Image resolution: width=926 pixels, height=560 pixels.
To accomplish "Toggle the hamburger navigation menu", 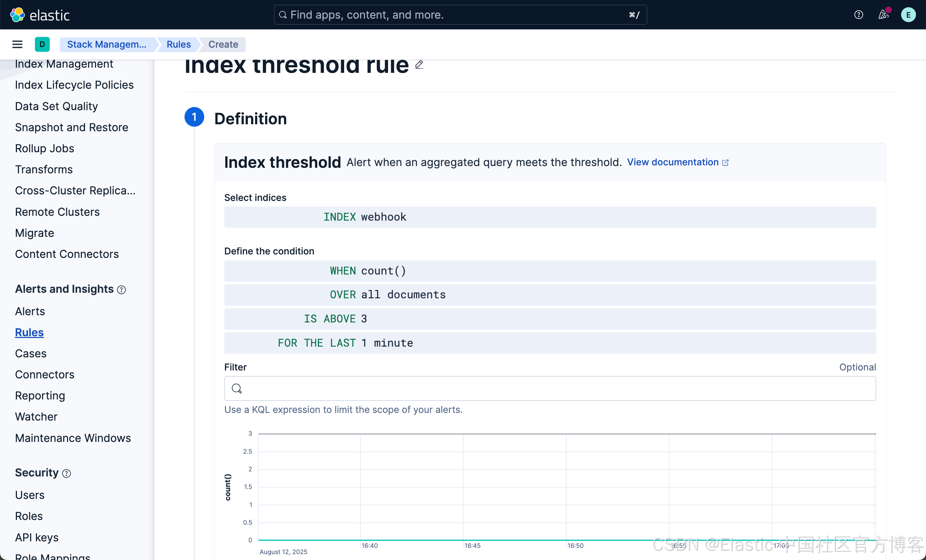I will (x=17, y=44).
